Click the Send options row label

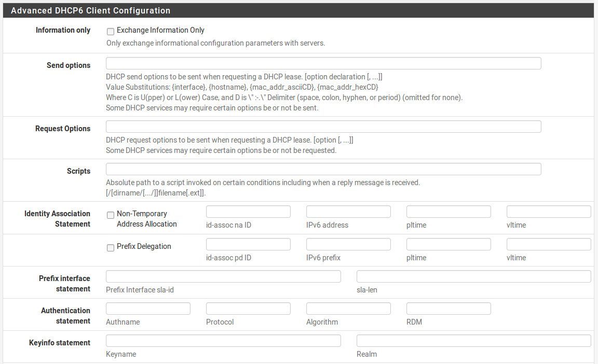[69, 65]
